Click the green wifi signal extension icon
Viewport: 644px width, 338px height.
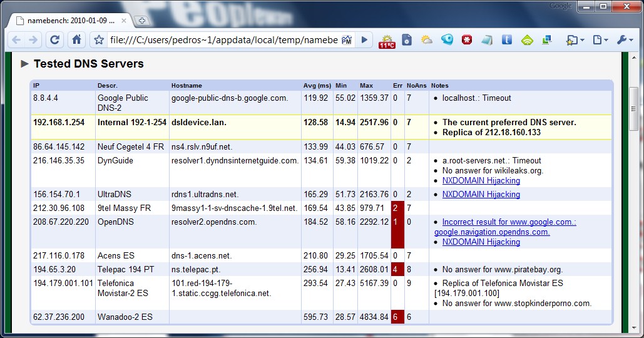pos(527,40)
